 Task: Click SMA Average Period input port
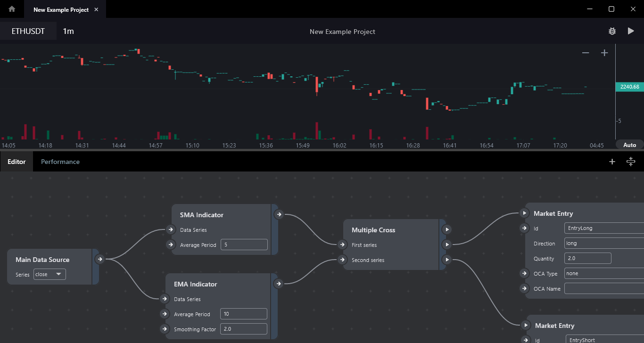171,245
